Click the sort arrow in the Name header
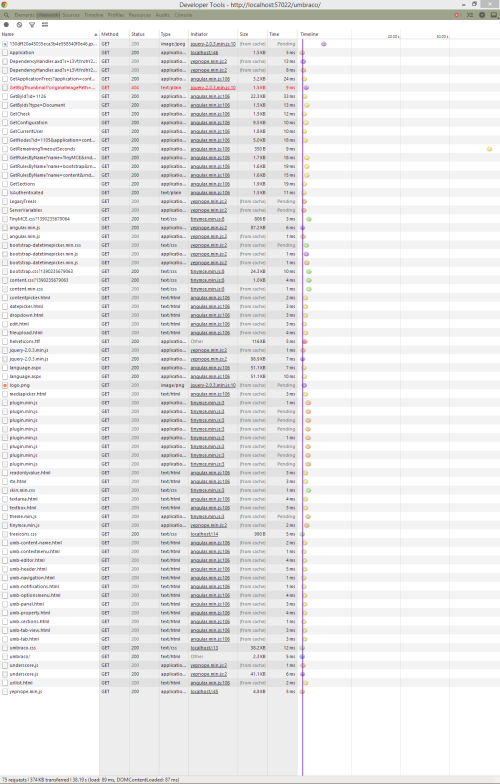This screenshot has width=500, height=784. click(96, 34)
